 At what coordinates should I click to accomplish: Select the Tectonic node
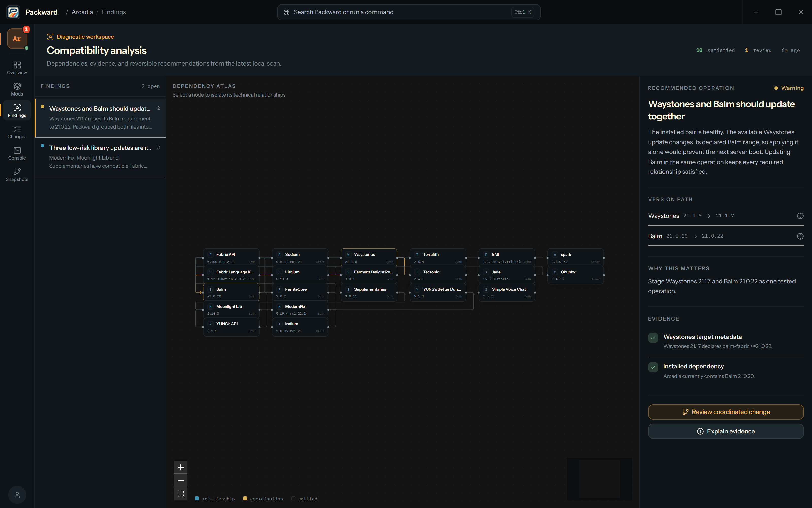click(438, 275)
